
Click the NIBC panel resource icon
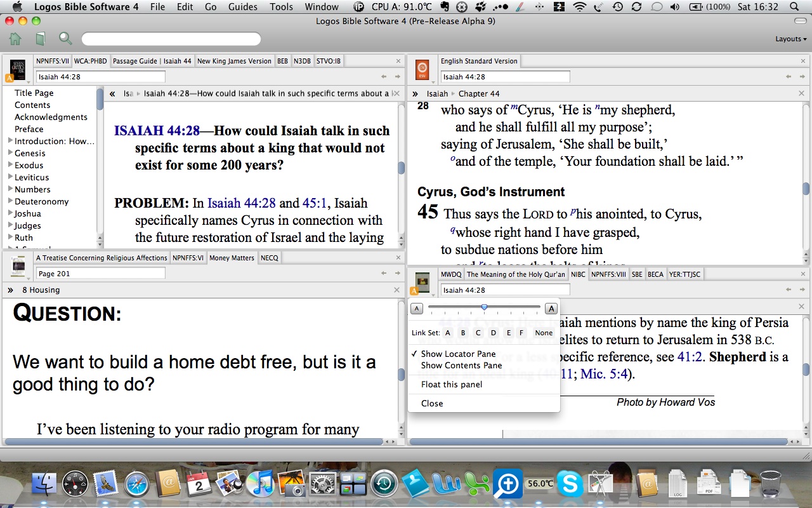[x=422, y=282]
